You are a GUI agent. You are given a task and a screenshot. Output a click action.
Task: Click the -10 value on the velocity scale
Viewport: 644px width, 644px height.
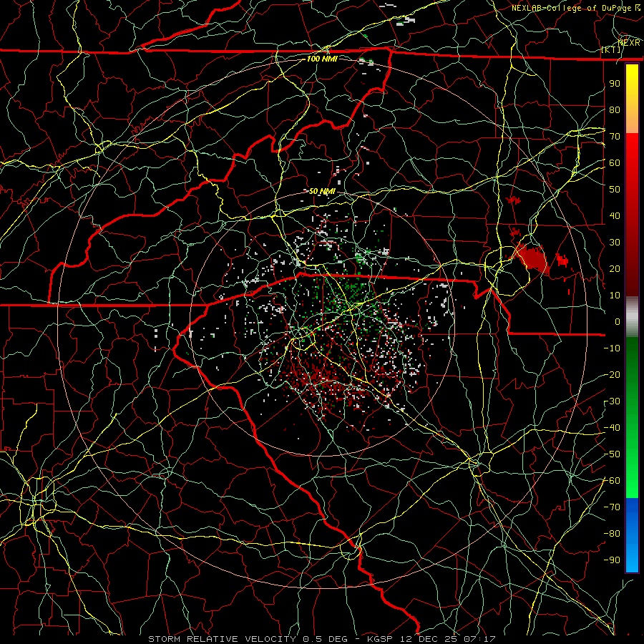tap(612, 348)
